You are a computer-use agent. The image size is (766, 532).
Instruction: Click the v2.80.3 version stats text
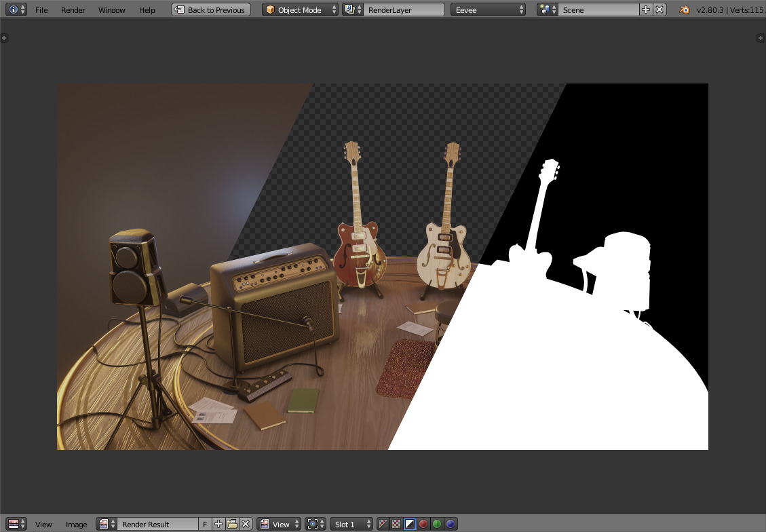point(731,9)
